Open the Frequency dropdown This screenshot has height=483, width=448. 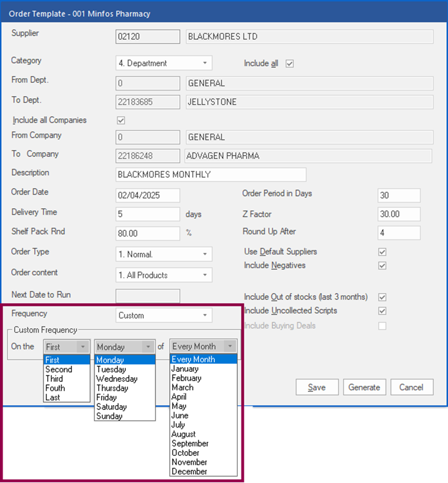point(164,316)
